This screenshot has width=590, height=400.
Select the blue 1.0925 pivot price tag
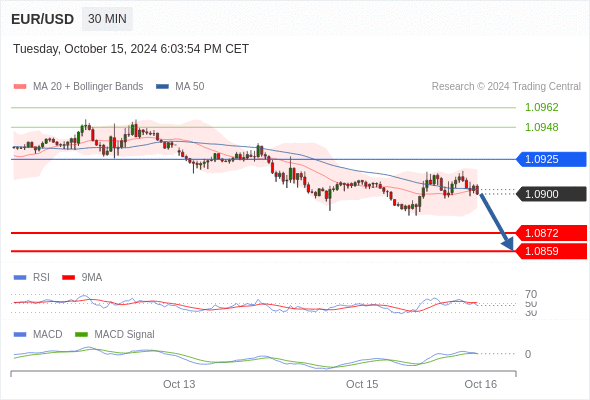click(x=551, y=159)
